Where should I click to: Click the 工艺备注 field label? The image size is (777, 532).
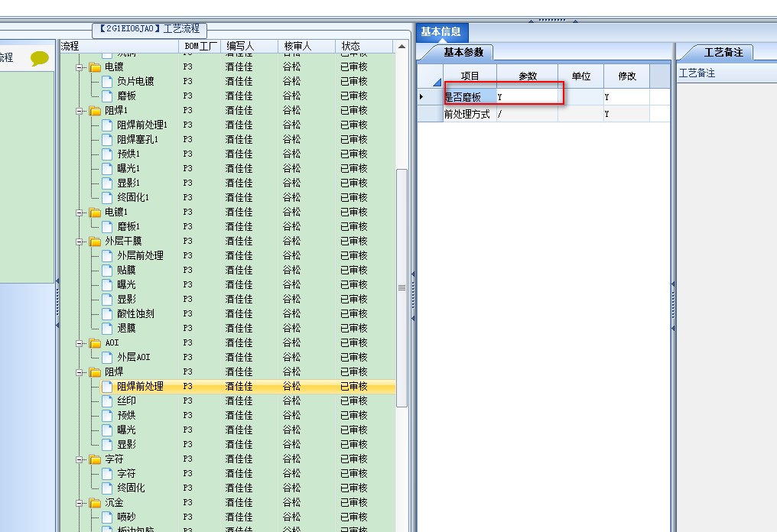(697, 73)
